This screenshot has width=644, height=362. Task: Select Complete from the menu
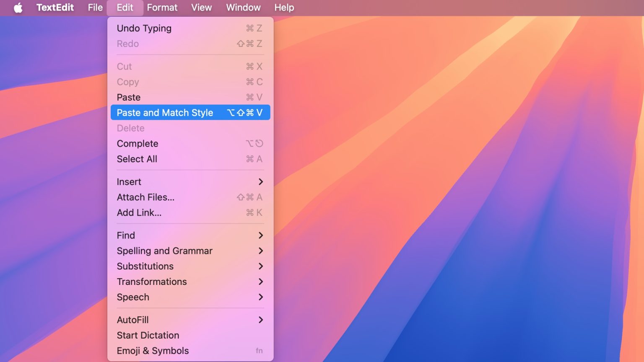click(x=137, y=143)
